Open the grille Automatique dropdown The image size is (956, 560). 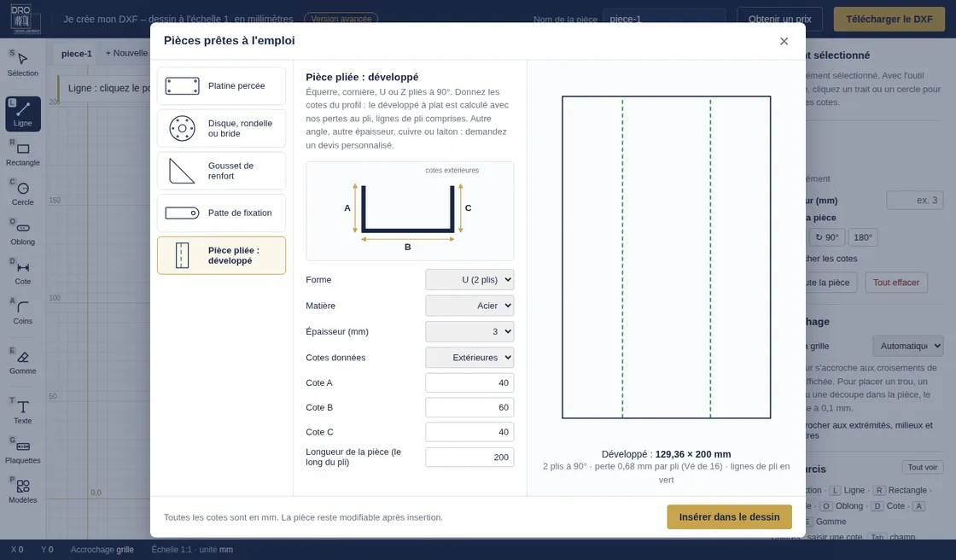pos(908,346)
